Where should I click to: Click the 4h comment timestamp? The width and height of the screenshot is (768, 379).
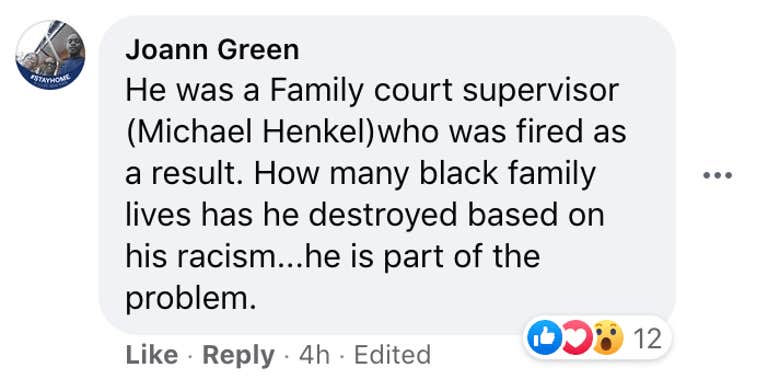click(x=314, y=355)
